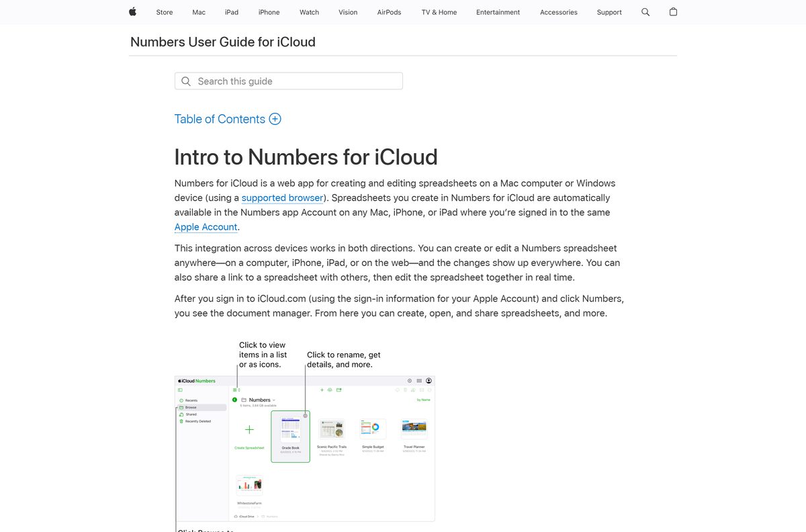Viewport: 806px width, 532px height.
Task: Expand the Table of Contents
Action: tap(228, 119)
